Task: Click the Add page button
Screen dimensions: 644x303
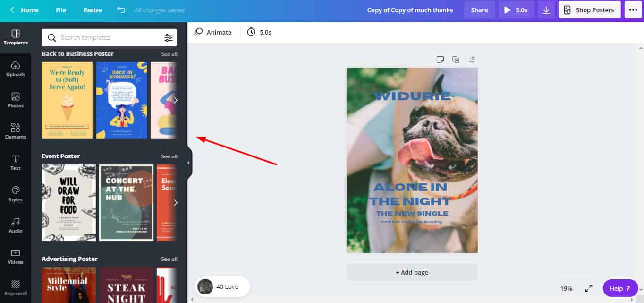Action: pos(412,272)
